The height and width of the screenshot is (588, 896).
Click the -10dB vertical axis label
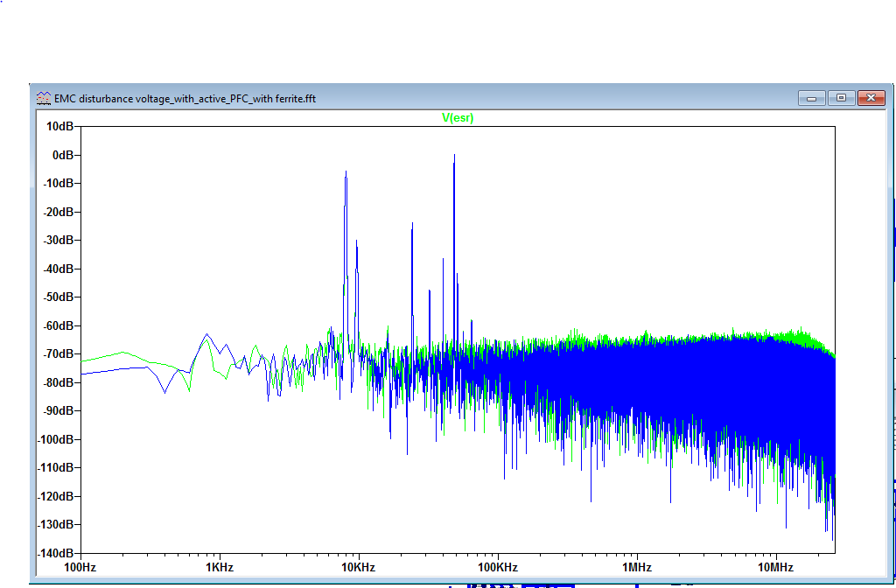coord(59,184)
